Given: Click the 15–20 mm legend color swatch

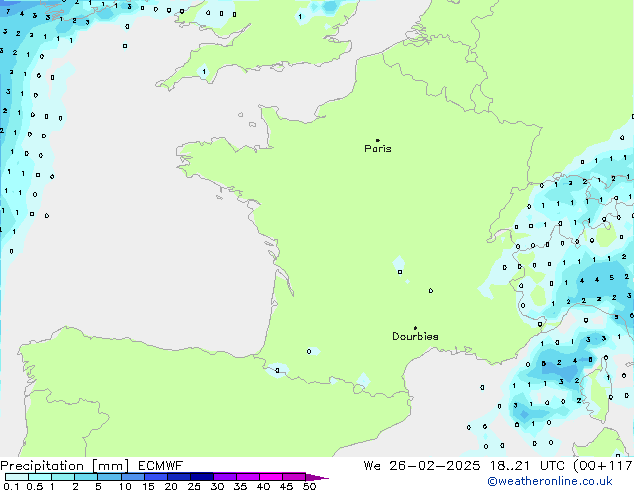Looking at the screenshot, I should click(155, 477).
